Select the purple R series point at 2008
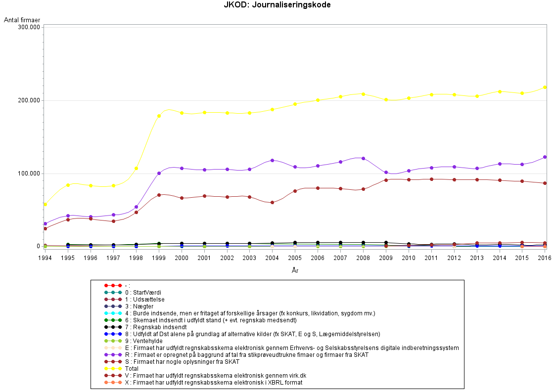Image resolution: width=555 pixels, height=392 pixels. (363, 159)
